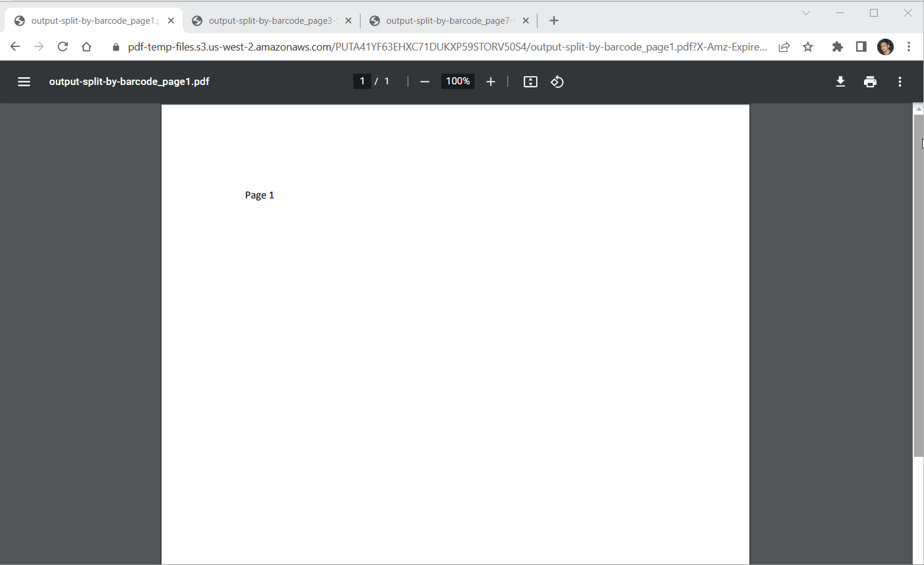This screenshot has height=565, width=924.
Task: Close the output-split-by-barcode_page3 tab
Action: tap(348, 21)
